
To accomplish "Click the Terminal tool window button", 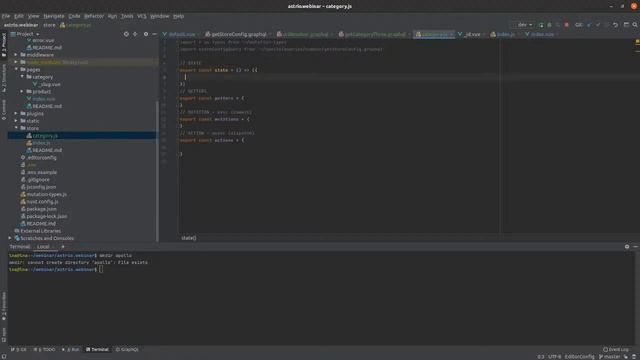I will tap(97, 349).
